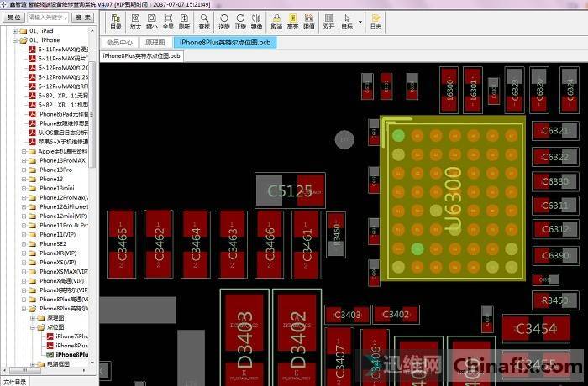The height and width of the screenshot is (386, 588).
Task: Switch to the 原理图 tab
Action: pos(155,42)
